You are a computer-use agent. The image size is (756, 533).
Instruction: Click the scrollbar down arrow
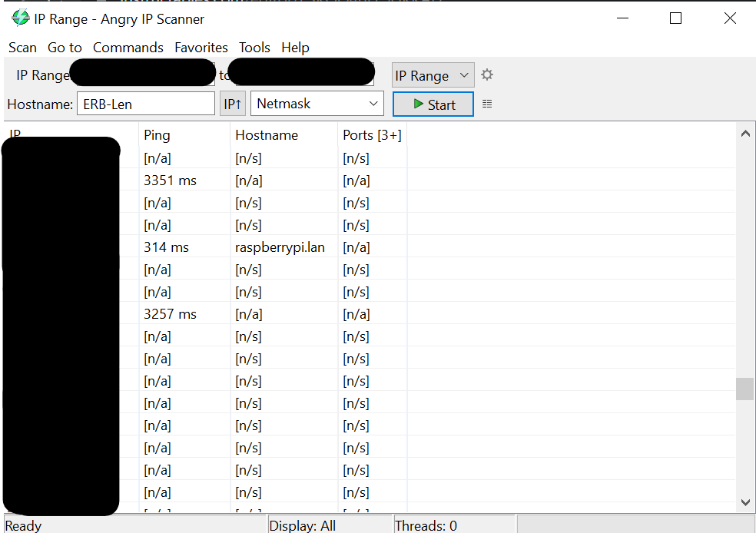pos(744,502)
